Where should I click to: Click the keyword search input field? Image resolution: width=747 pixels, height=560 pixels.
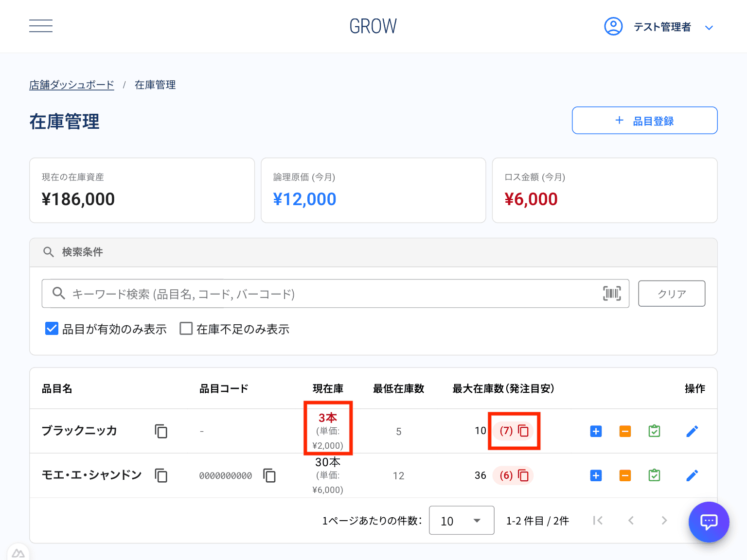(x=292, y=293)
